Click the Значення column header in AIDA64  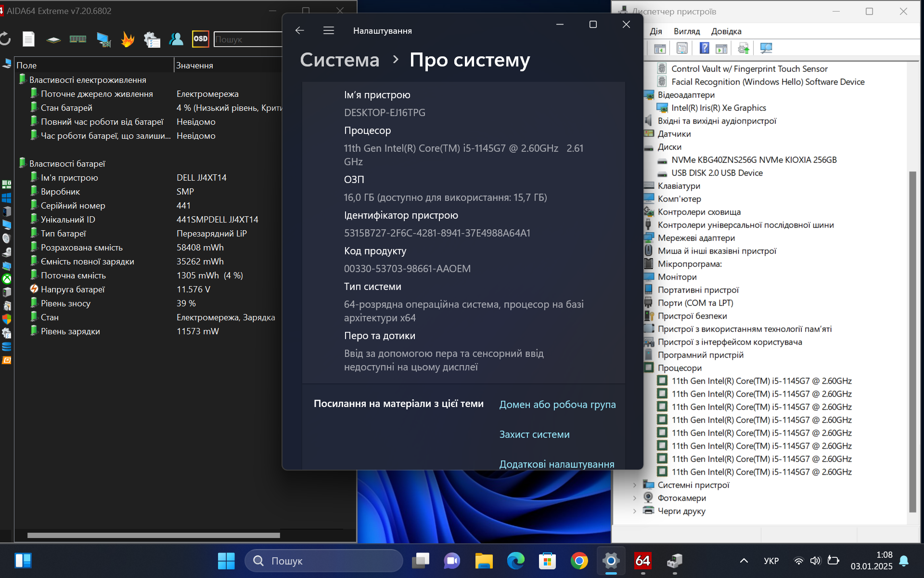(x=228, y=65)
